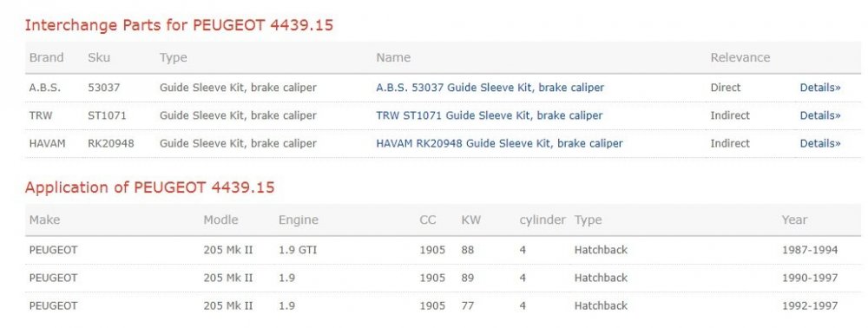Open HAVAM RK20948 Guide Sleeve Kit link
Image resolution: width=868 pixels, height=328 pixels.
coord(499,143)
